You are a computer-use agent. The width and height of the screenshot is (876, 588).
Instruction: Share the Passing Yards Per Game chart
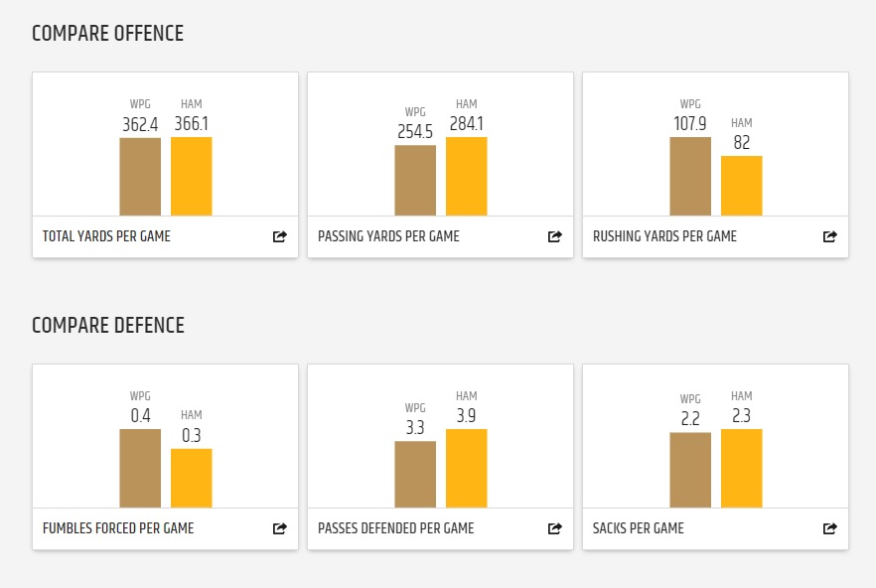coord(555,236)
